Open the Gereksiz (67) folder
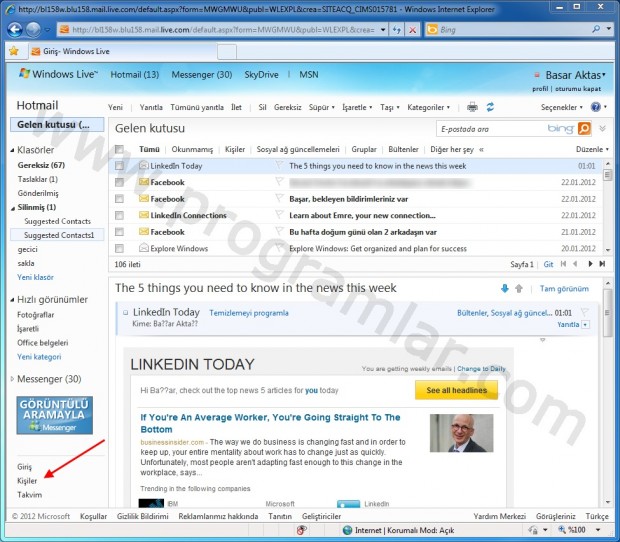620x542 pixels. [41, 165]
